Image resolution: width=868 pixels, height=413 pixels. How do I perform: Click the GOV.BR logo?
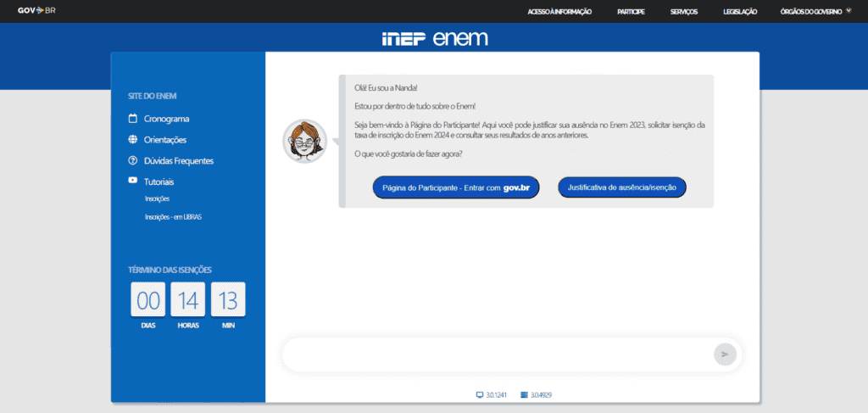pos(36,10)
